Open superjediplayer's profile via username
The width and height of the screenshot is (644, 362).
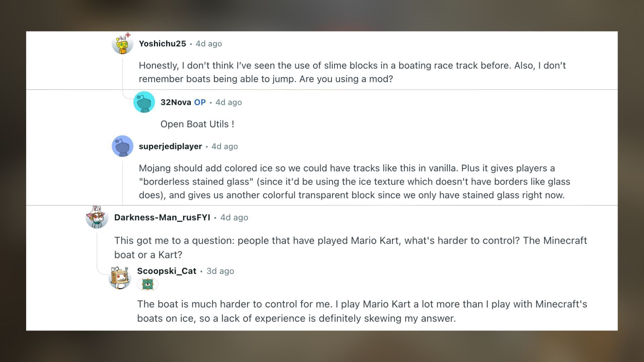pos(170,146)
